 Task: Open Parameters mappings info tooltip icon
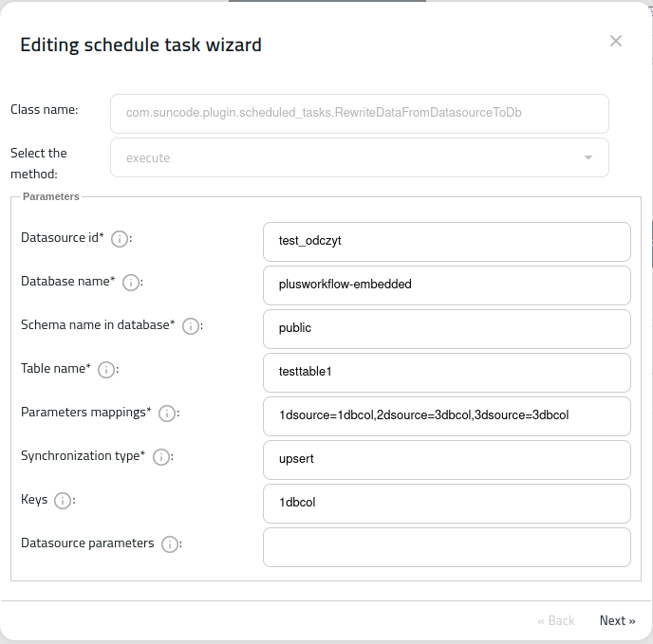pyautogui.click(x=167, y=414)
